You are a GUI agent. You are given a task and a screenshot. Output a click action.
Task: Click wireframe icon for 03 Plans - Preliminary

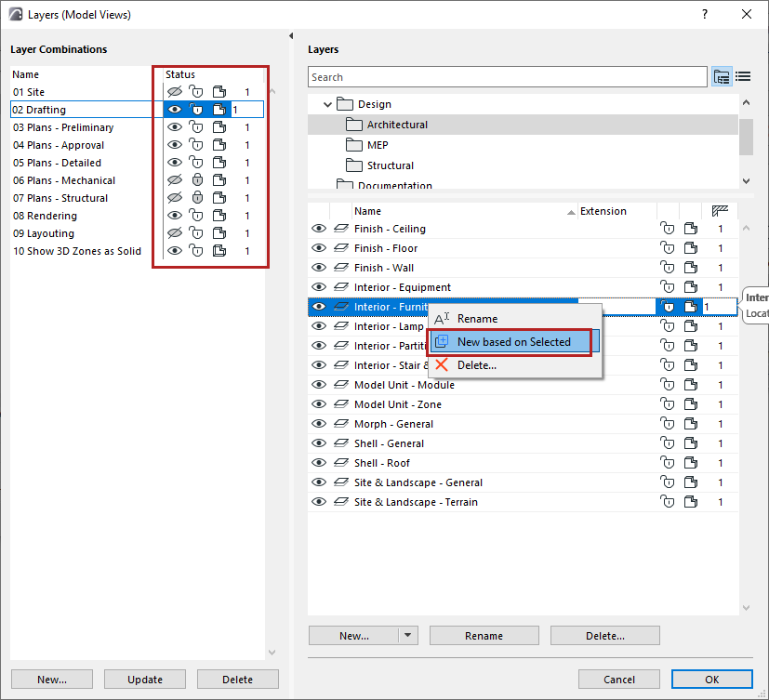(219, 127)
